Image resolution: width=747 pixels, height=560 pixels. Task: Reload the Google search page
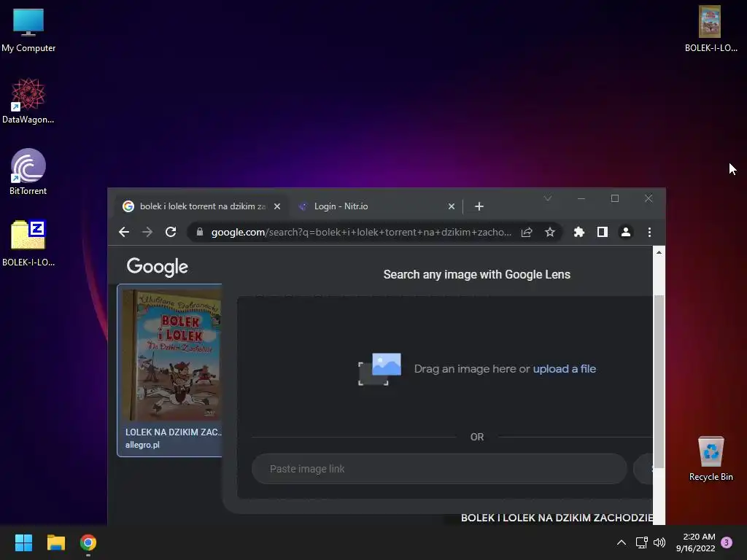[171, 232]
